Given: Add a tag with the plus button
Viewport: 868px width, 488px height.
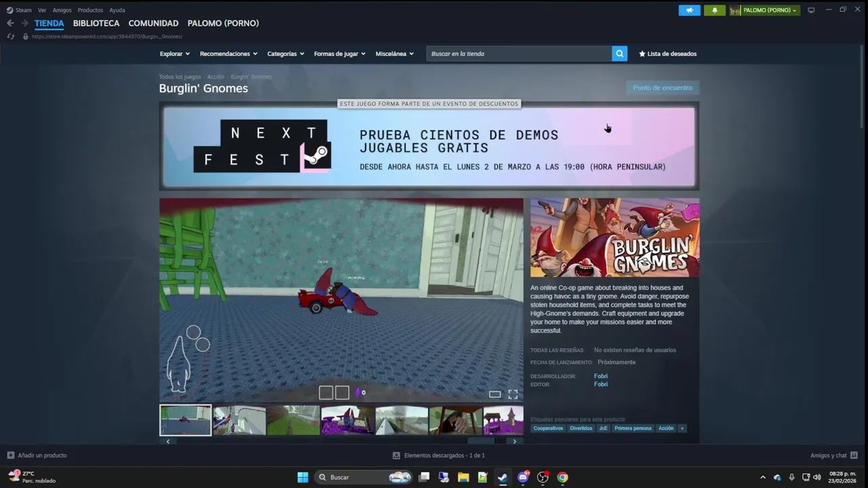Looking at the screenshot, I should [682, 428].
